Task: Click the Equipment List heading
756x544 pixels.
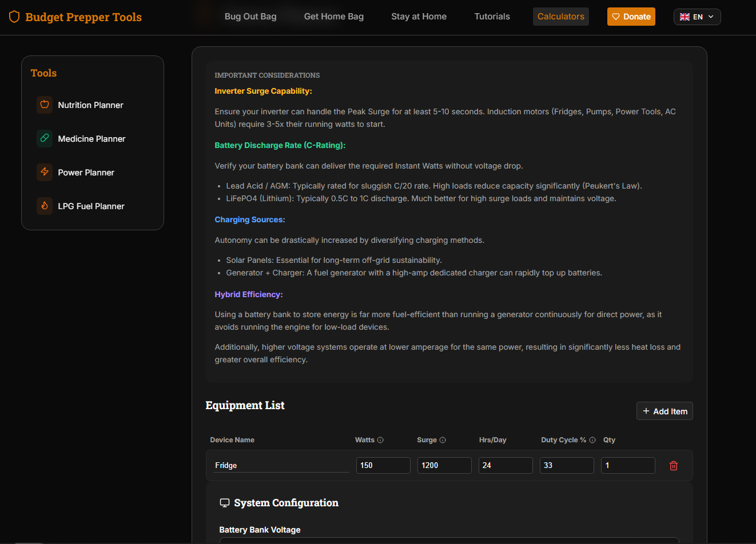Action: coord(245,405)
